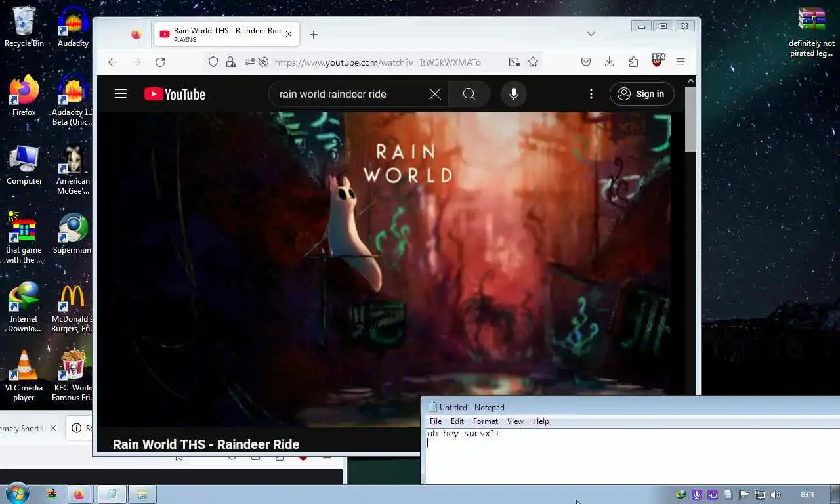Open Firefox downloads panel

(x=610, y=62)
